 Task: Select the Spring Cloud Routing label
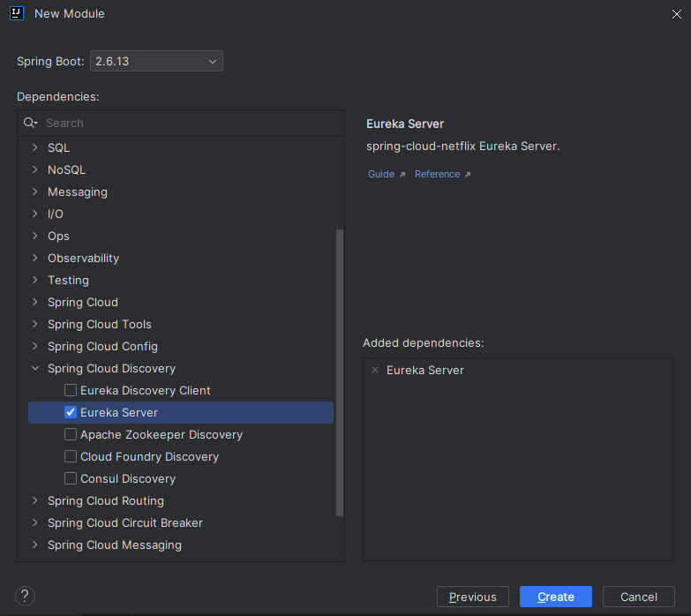pos(106,500)
